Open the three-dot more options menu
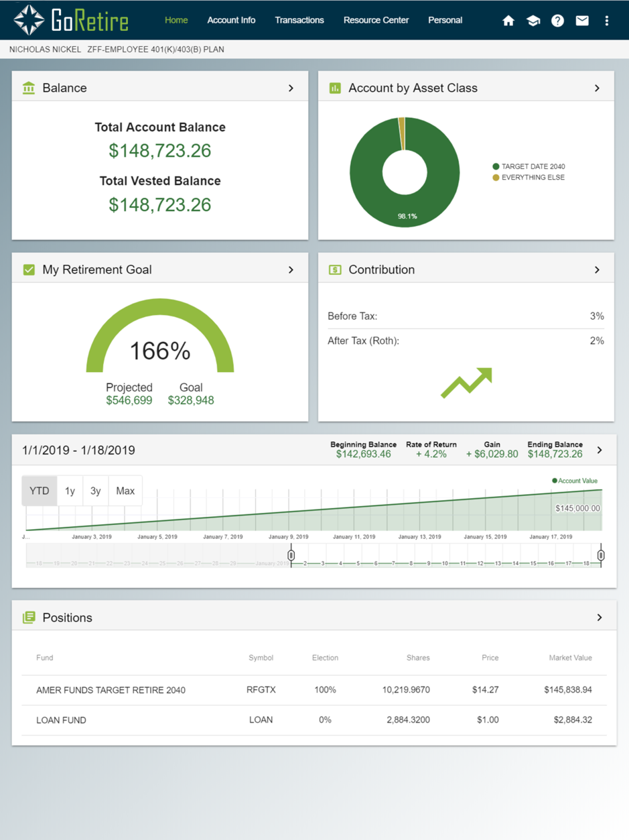The width and height of the screenshot is (629, 840). [x=607, y=21]
